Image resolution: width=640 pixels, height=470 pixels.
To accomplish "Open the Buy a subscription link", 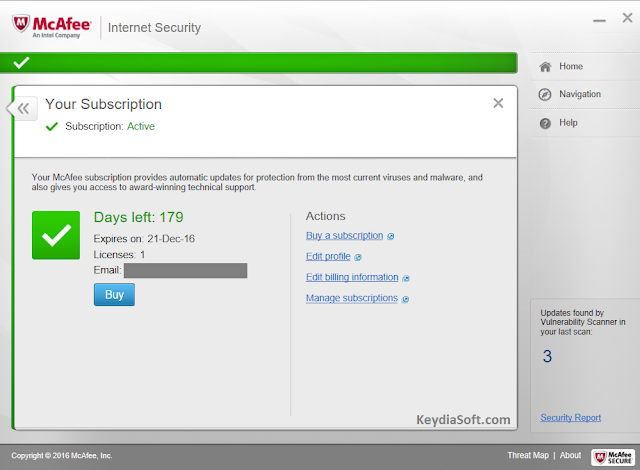I will 344,236.
